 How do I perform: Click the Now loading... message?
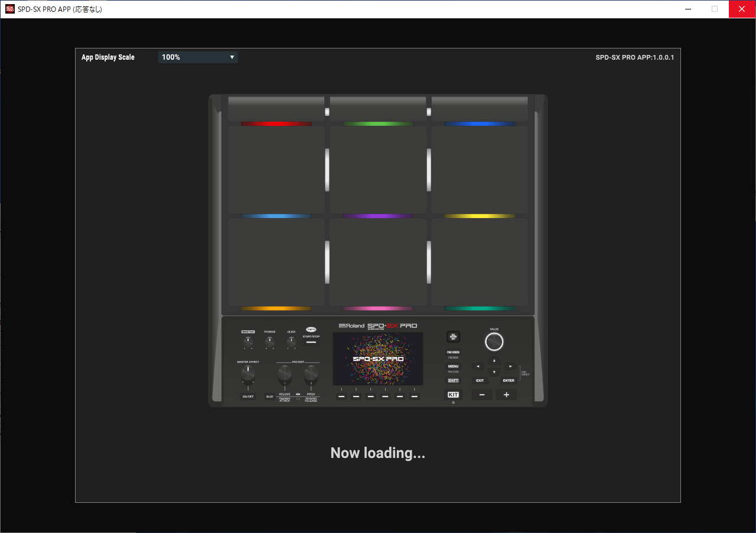click(378, 453)
